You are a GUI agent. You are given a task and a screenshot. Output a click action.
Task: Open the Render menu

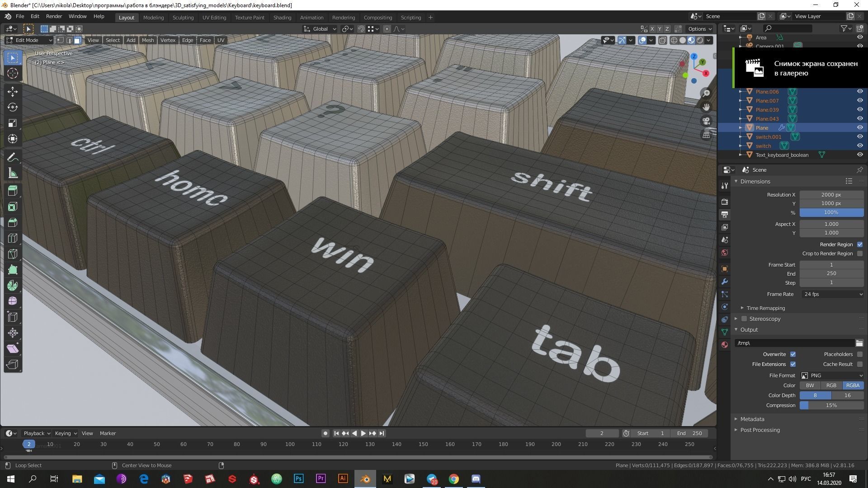pyautogui.click(x=54, y=16)
